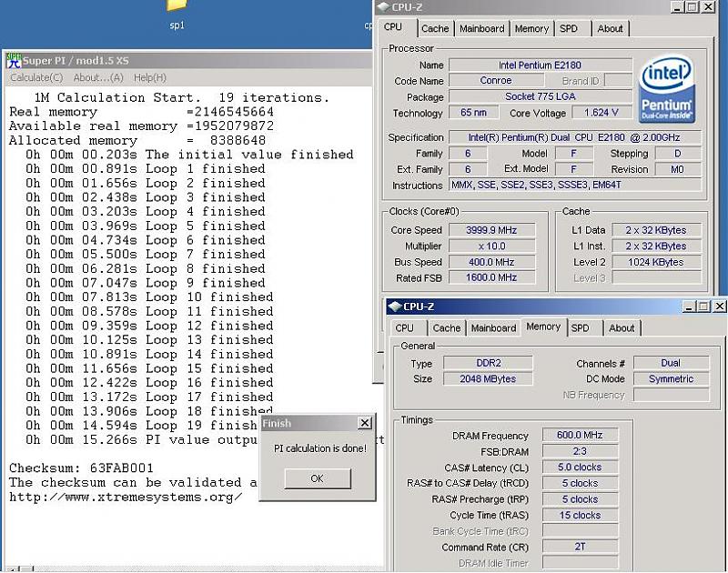728x573 pixels.
Task: Click the Cycle Time (tRAS) value '15 clocks'
Action: pos(580,515)
